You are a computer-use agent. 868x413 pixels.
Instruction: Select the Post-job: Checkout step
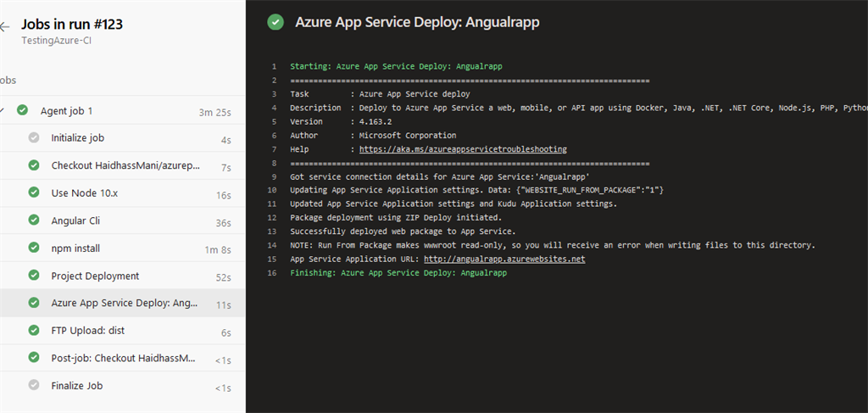122,358
